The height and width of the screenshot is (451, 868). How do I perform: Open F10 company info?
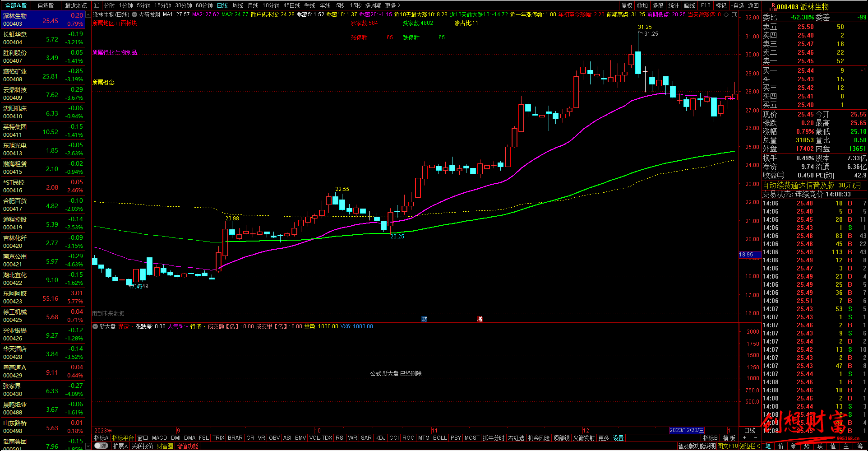coord(706,5)
